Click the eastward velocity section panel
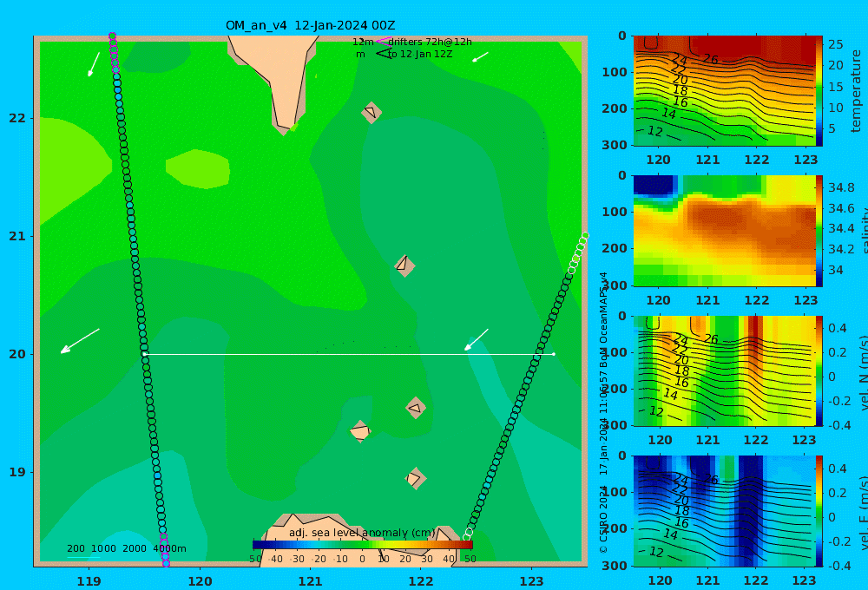868x590 pixels. [x=724, y=511]
